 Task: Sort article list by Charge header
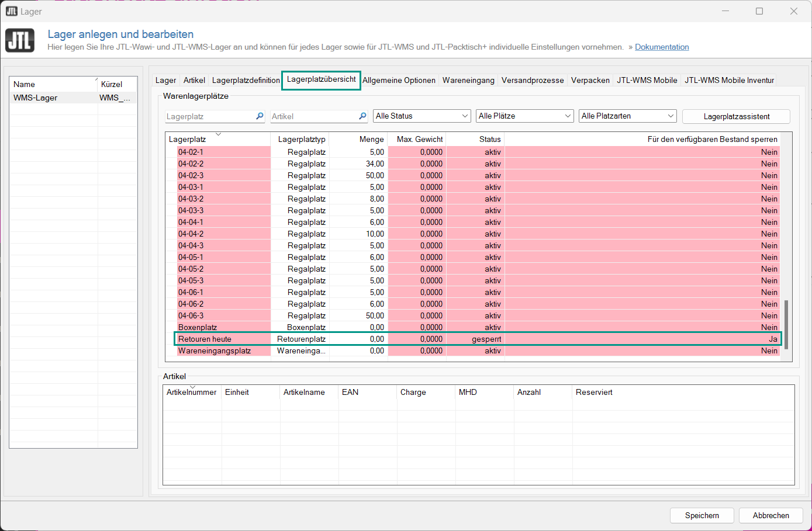pos(426,392)
